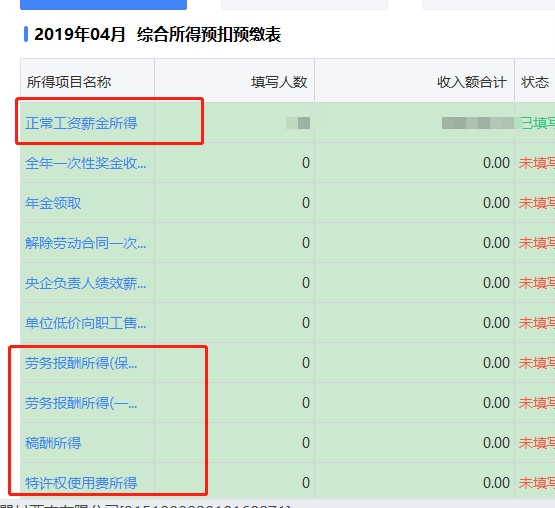Open 央企负责人绩效薪... link
This screenshot has width=555, height=508.
(x=85, y=283)
